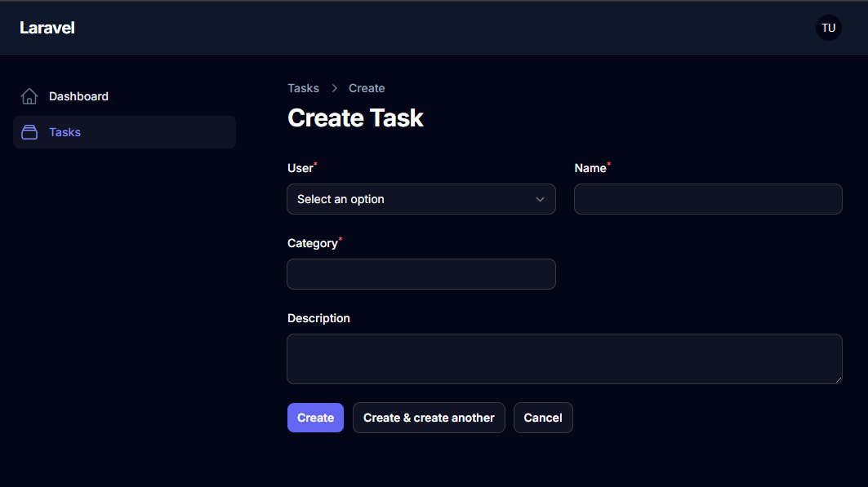Open the Select an option combo box
This screenshot has width=868, height=487.
421,199
